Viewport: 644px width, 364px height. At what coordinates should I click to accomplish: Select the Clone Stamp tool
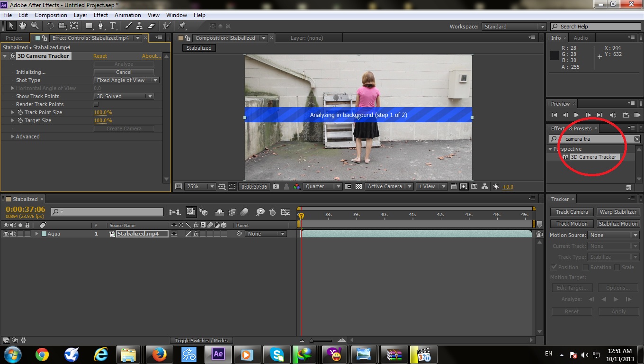pyautogui.click(x=140, y=26)
